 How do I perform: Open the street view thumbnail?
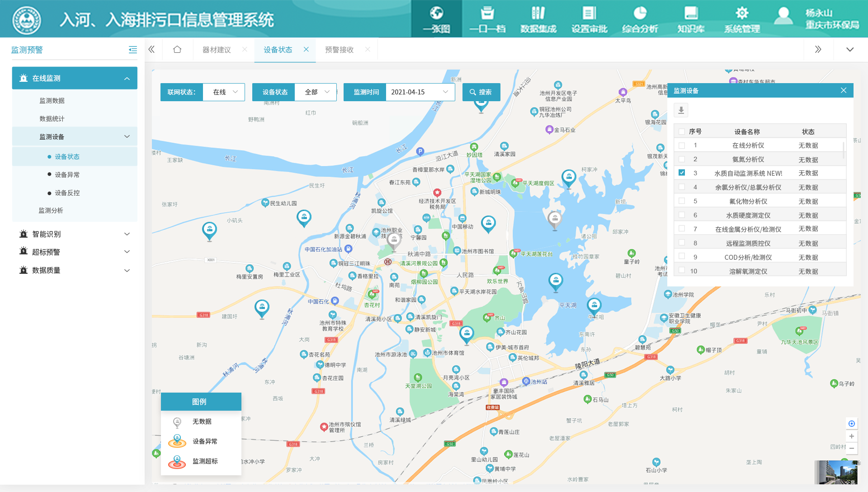point(836,473)
